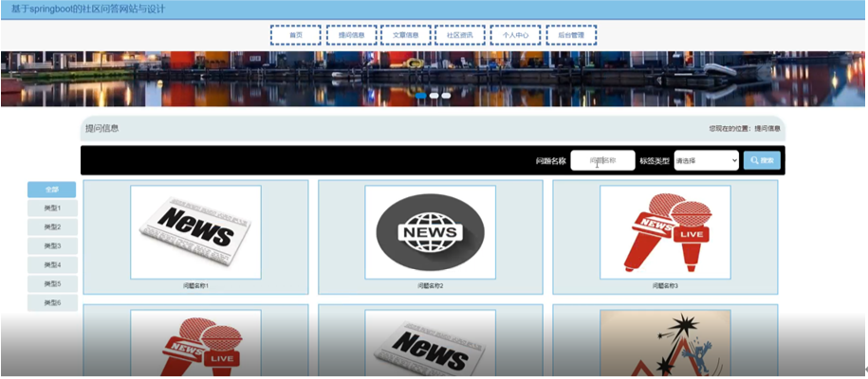
Task: Open the newspaper News image above 问题名称1
Action: tap(196, 232)
